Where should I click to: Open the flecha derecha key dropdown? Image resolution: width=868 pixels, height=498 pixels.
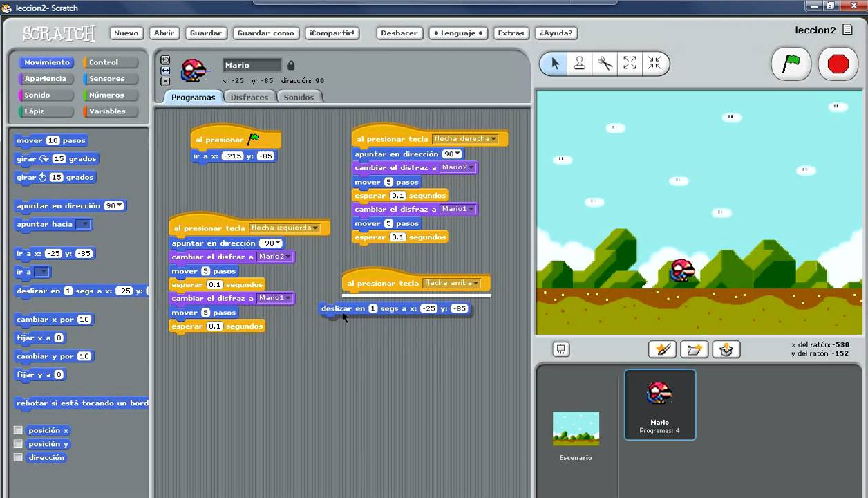pyautogui.click(x=493, y=139)
